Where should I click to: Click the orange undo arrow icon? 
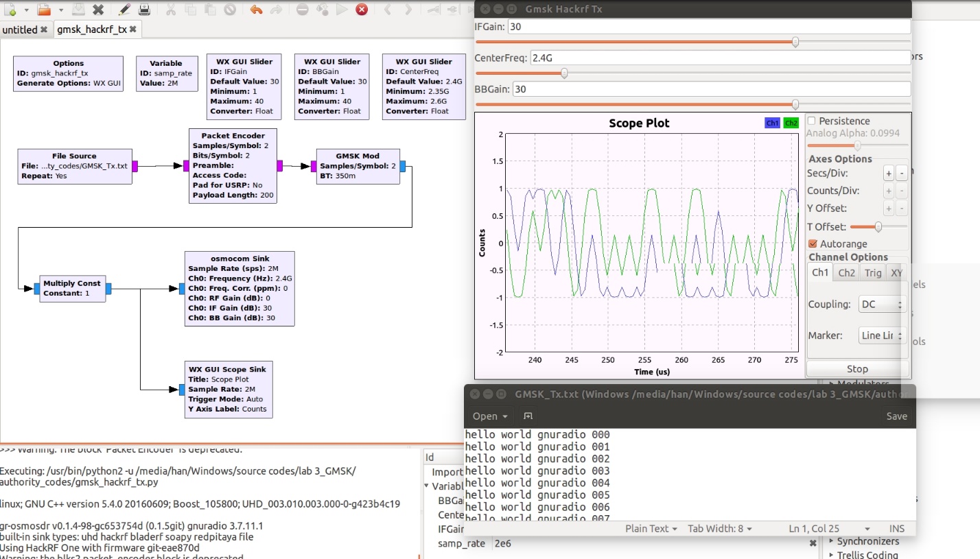coord(256,10)
